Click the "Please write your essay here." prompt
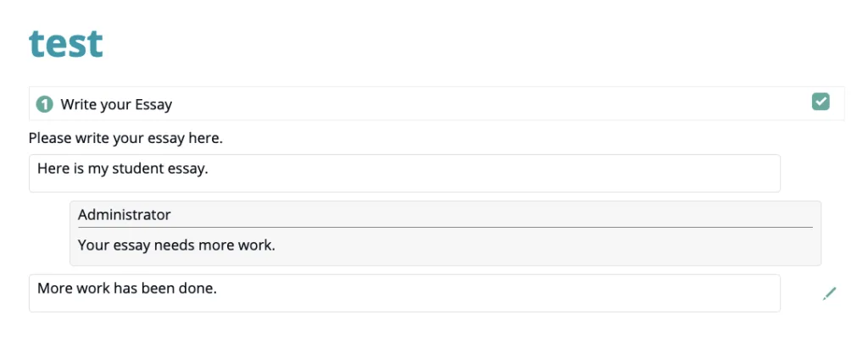Image resolution: width=868 pixels, height=342 pixels. coord(125,138)
